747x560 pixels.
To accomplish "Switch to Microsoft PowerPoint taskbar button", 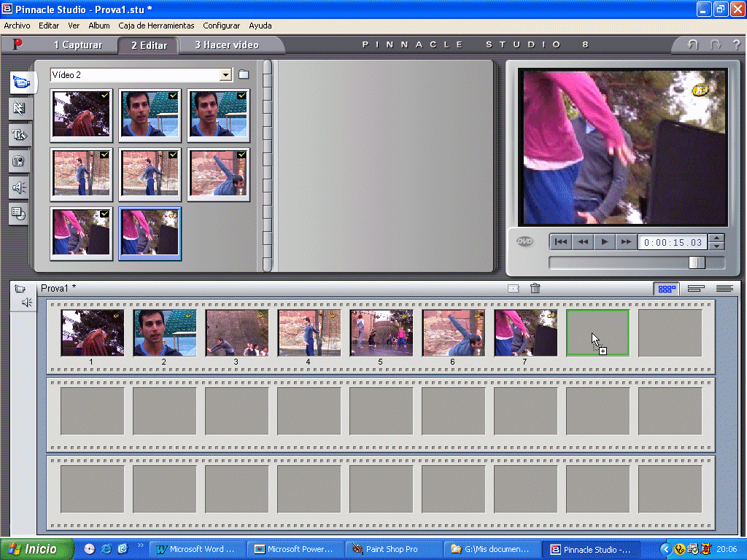I will tap(296, 549).
